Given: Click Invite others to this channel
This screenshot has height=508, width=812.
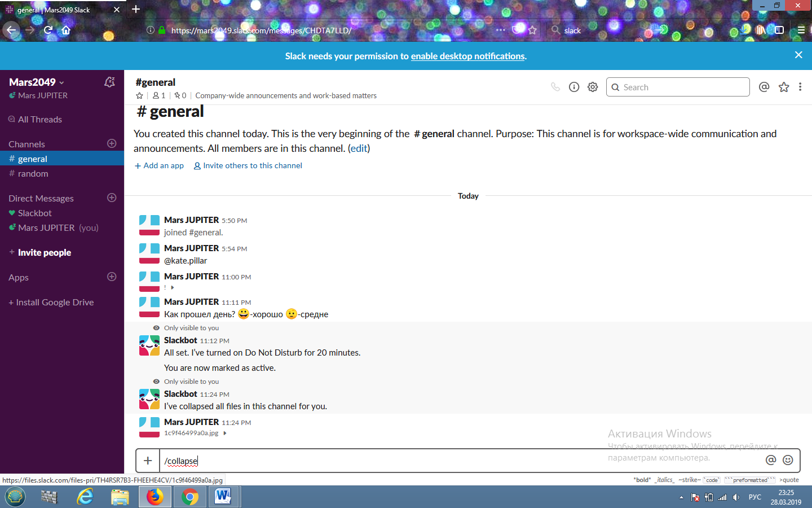Looking at the screenshot, I should pos(248,165).
